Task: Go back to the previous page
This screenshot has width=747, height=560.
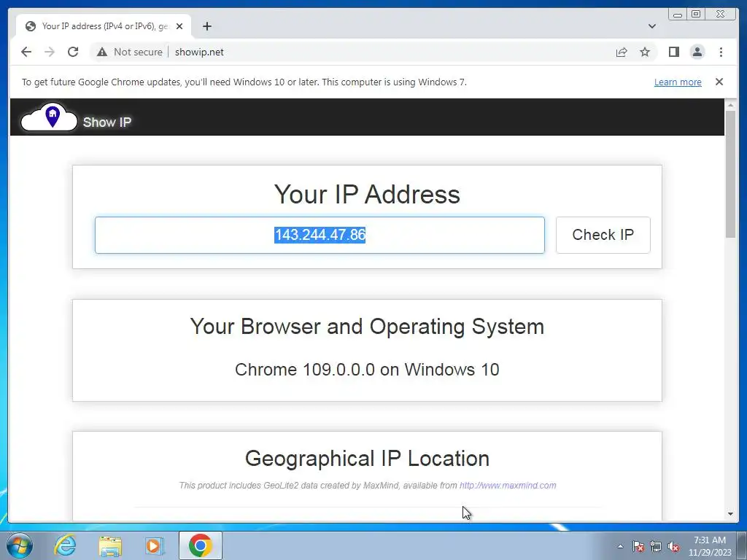Action: click(x=26, y=52)
